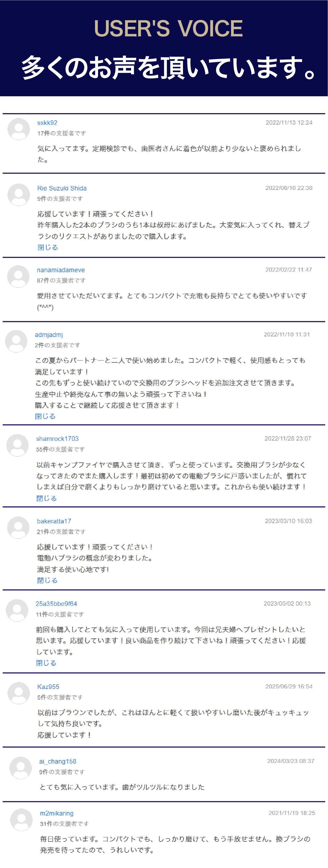Click the shamrock1703 avatar icon
Screen dimensions: 328x868
point(17,445)
